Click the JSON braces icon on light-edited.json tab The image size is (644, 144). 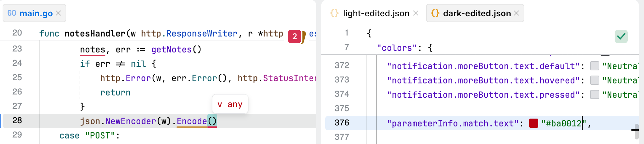point(334,13)
